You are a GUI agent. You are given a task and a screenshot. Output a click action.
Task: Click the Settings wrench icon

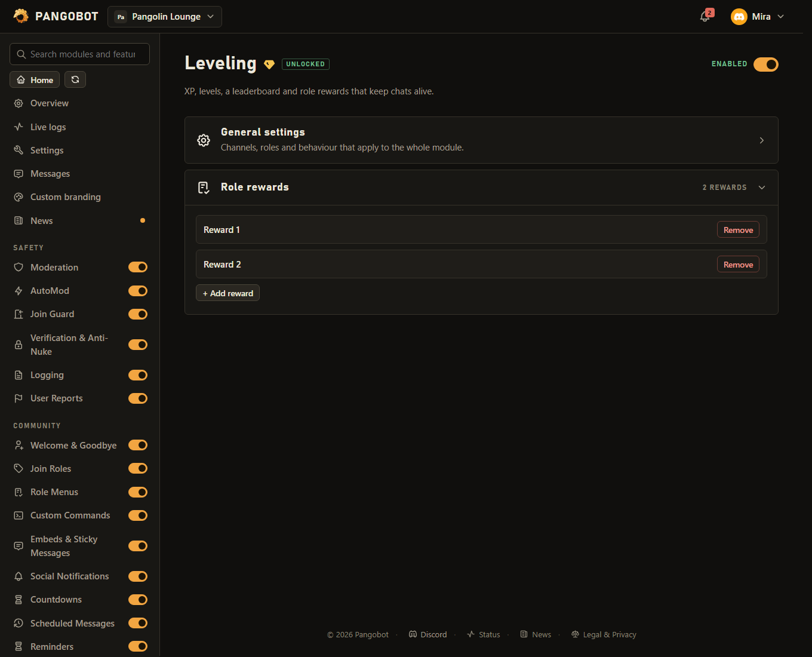pyautogui.click(x=19, y=150)
